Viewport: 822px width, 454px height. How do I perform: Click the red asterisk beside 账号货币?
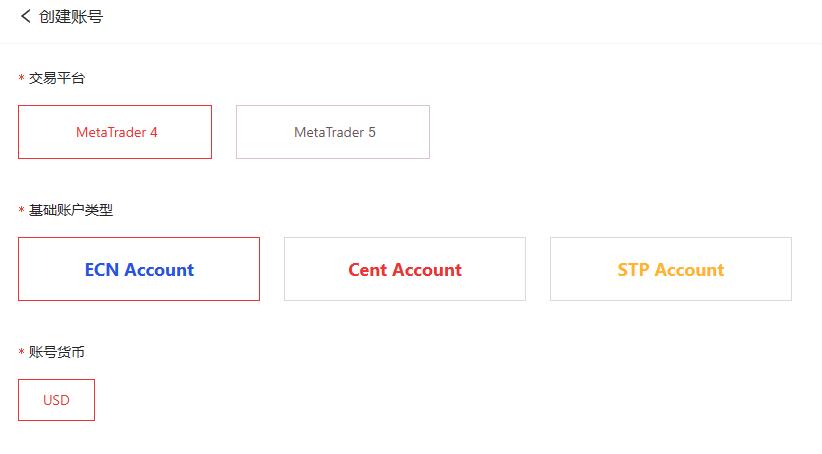tap(21, 353)
